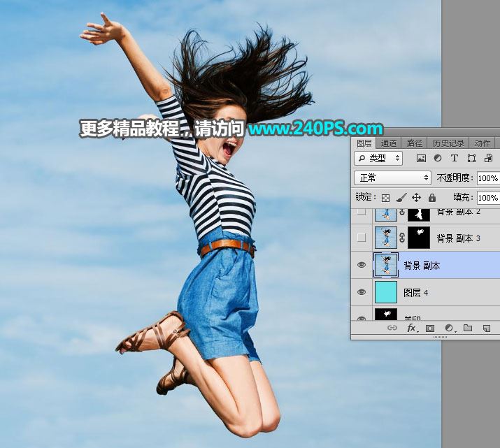Open the fx layer style menu
This screenshot has width=500, height=448.
point(411,328)
